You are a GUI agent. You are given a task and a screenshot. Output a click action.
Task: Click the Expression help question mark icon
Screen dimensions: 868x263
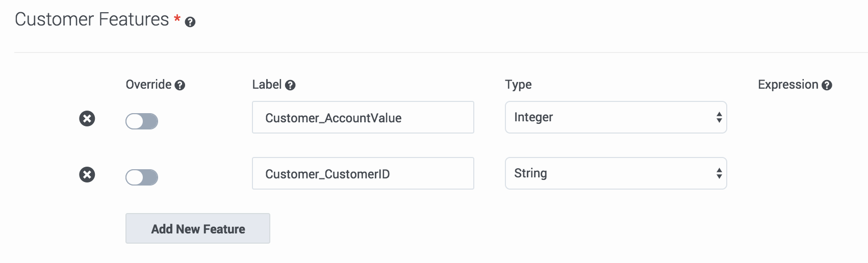pyautogui.click(x=827, y=85)
